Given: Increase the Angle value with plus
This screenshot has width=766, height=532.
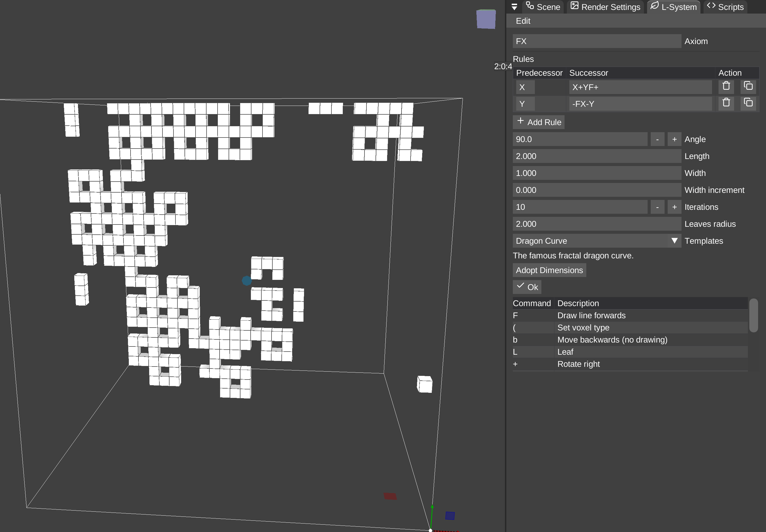Looking at the screenshot, I should (x=674, y=139).
